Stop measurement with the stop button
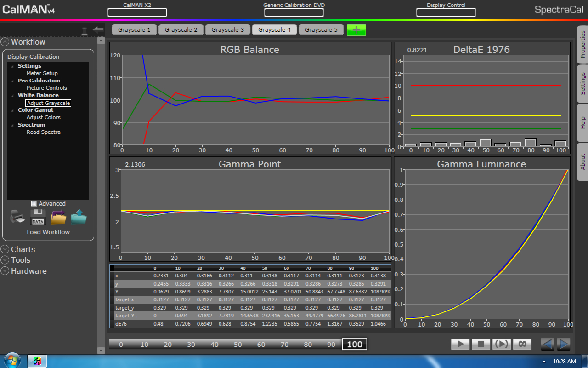588x368 pixels. (481, 344)
